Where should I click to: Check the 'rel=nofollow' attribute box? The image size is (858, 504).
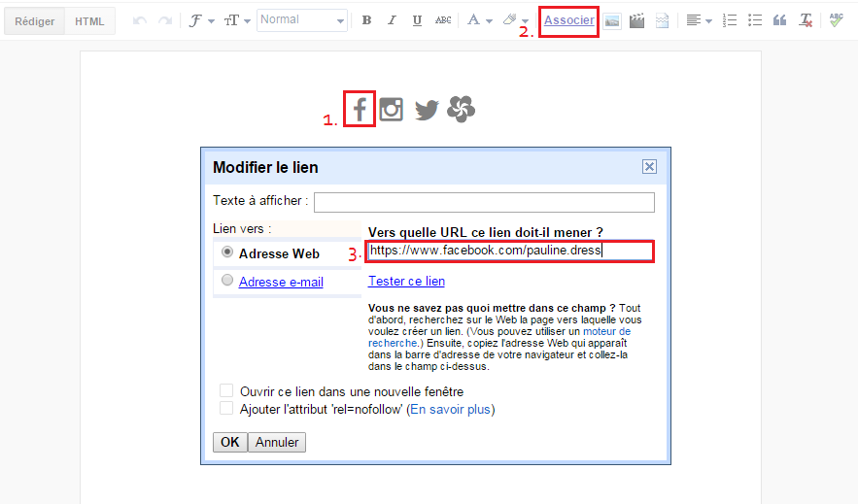click(x=226, y=409)
